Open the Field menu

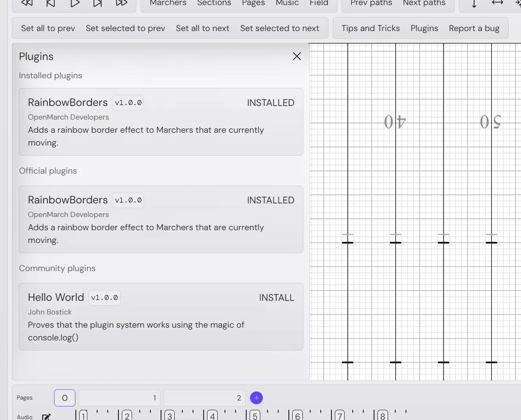point(319,3)
